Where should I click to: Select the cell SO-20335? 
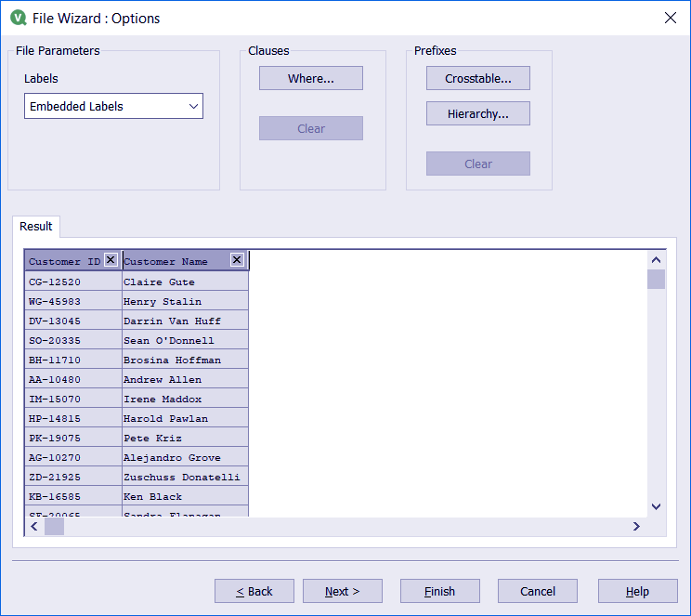[73, 340]
